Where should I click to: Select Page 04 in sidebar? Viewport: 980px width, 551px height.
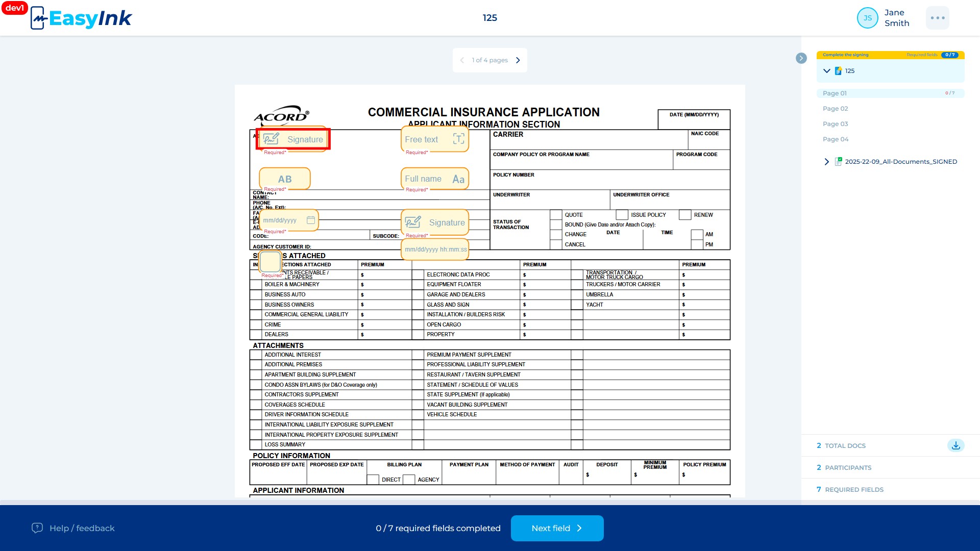[x=835, y=139]
